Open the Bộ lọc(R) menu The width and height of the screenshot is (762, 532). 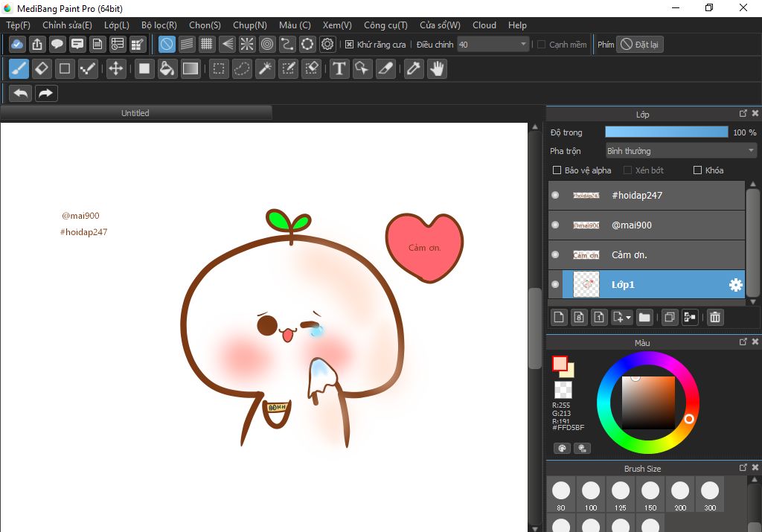(x=159, y=25)
